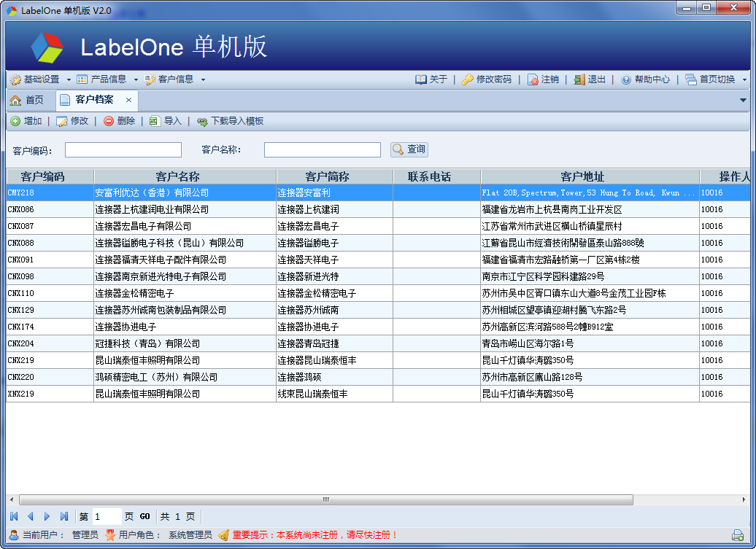Go to the previous page arrow

click(31, 516)
